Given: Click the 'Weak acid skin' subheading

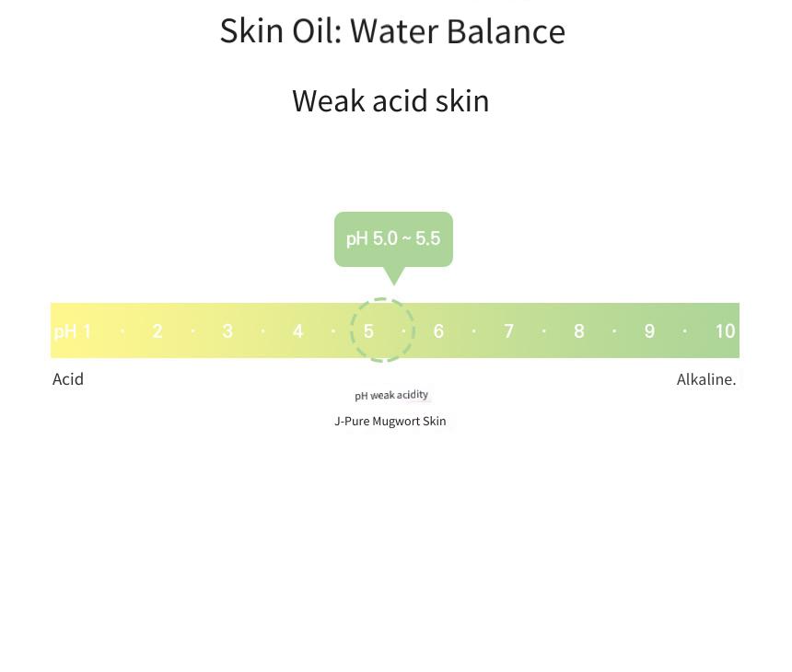Looking at the screenshot, I should 390,100.
